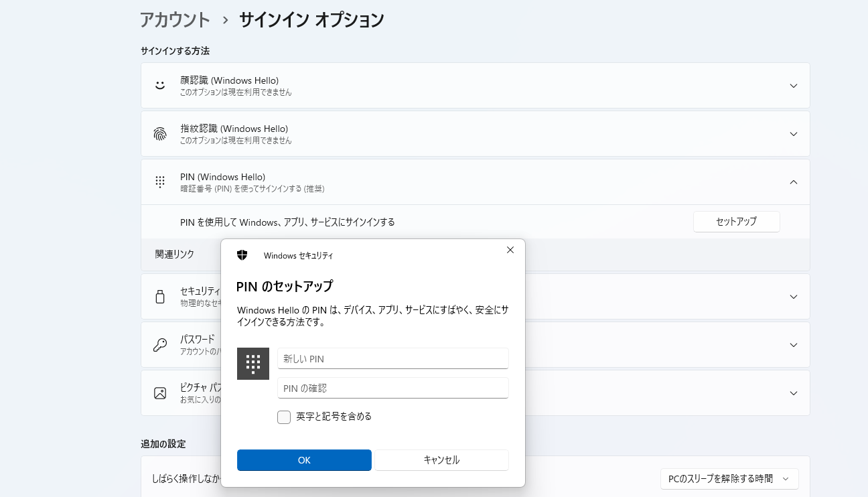
Task: Click the picture password image icon
Action: coord(160,393)
